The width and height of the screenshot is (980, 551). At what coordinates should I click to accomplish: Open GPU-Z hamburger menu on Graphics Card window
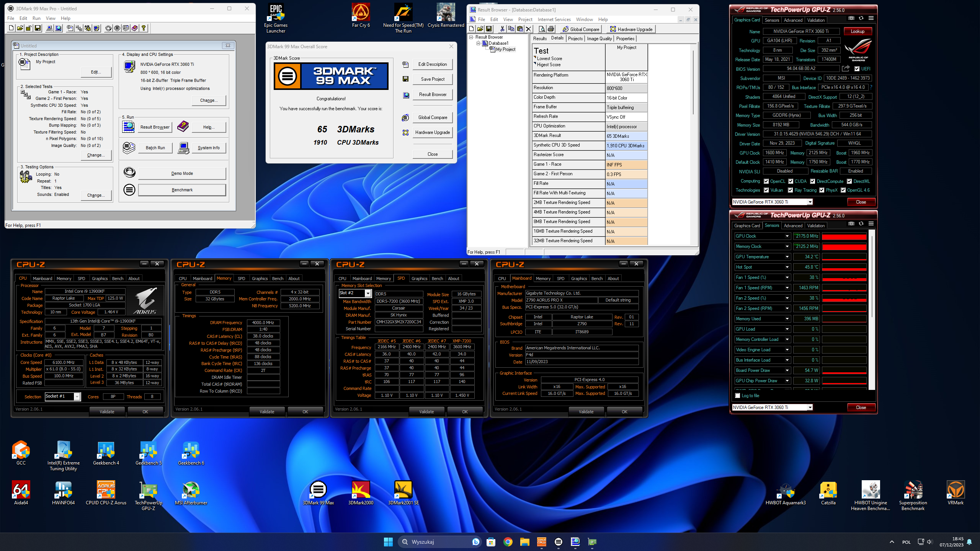(x=871, y=18)
